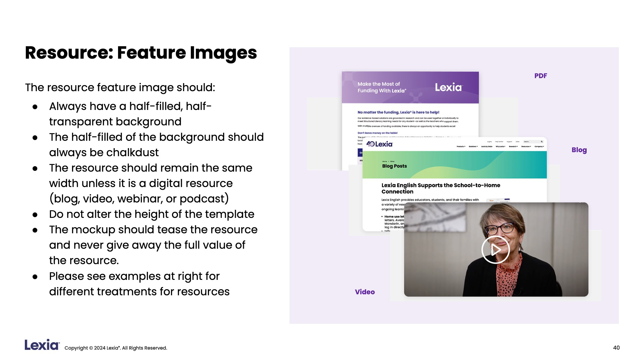
Task: Select the Video label
Action: pyautogui.click(x=365, y=292)
